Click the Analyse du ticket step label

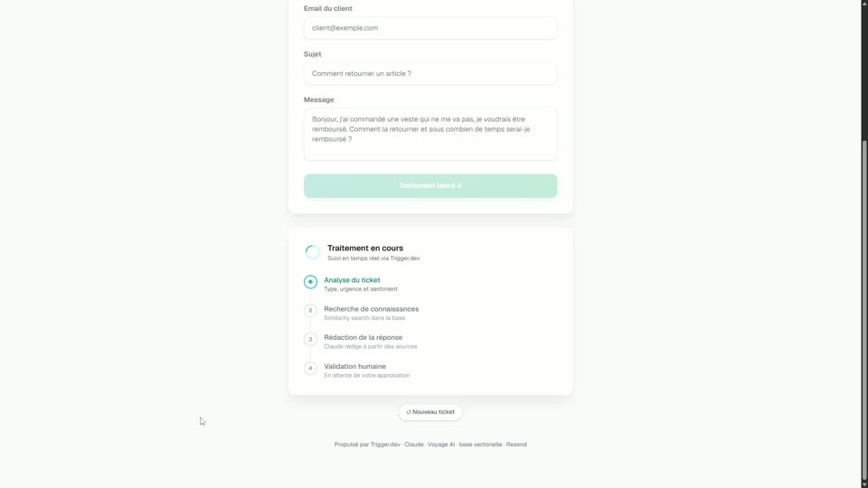[x=352, y=280]
